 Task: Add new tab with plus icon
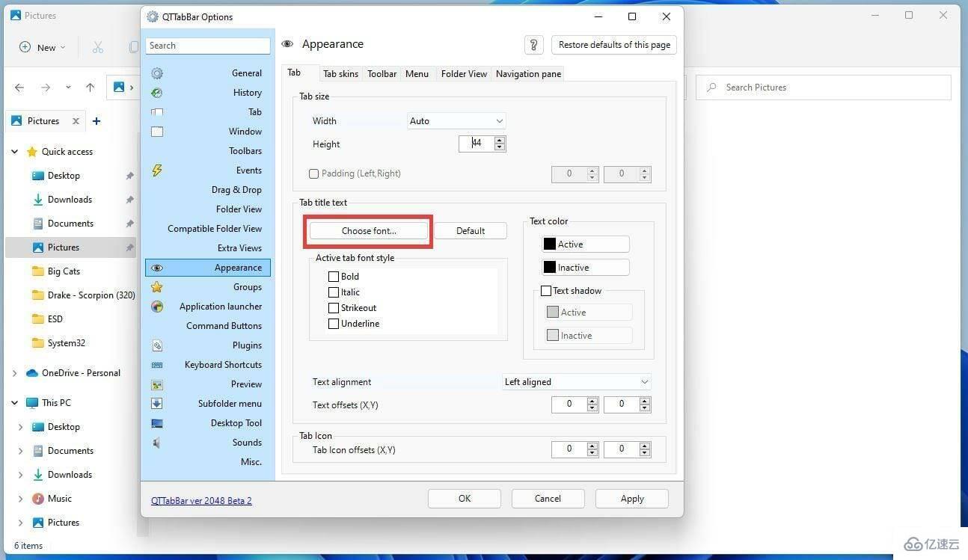point(97,121)
